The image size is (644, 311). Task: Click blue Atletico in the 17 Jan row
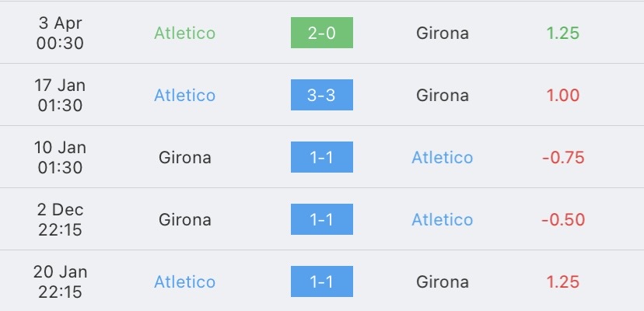click(184, 96)
